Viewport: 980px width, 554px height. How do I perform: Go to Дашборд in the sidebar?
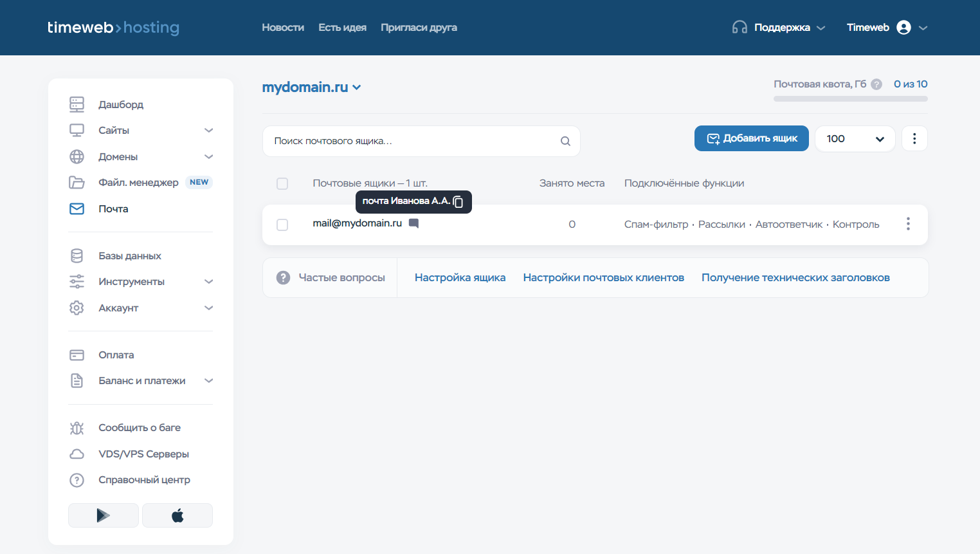point(120,104)
